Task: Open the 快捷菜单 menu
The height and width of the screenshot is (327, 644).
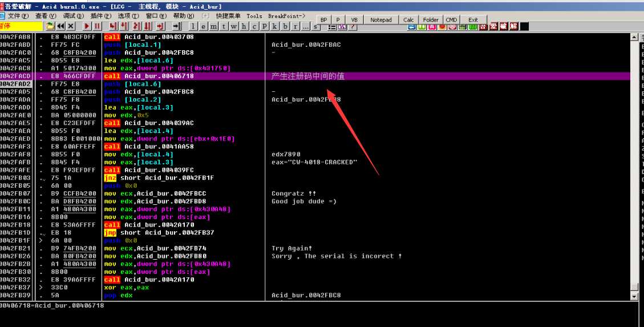Action: tap(228, 15)
